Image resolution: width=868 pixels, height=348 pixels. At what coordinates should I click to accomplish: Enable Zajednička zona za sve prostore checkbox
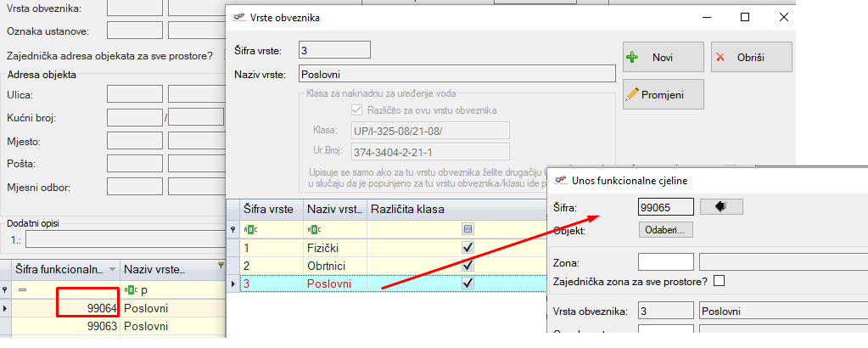point(720,281)
